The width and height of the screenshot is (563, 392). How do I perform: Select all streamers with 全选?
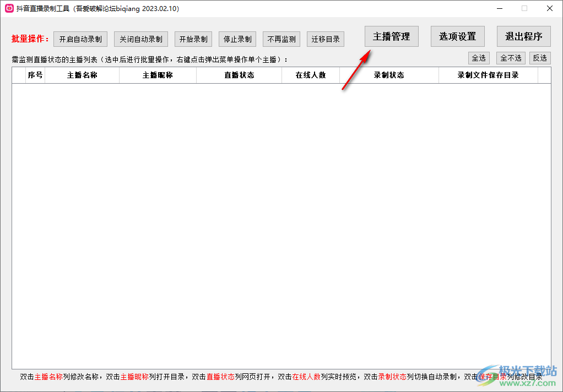(x=478, y=57)
